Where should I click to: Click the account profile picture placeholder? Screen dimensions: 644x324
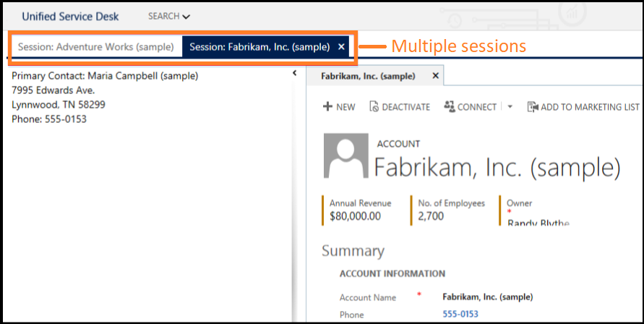345,155
